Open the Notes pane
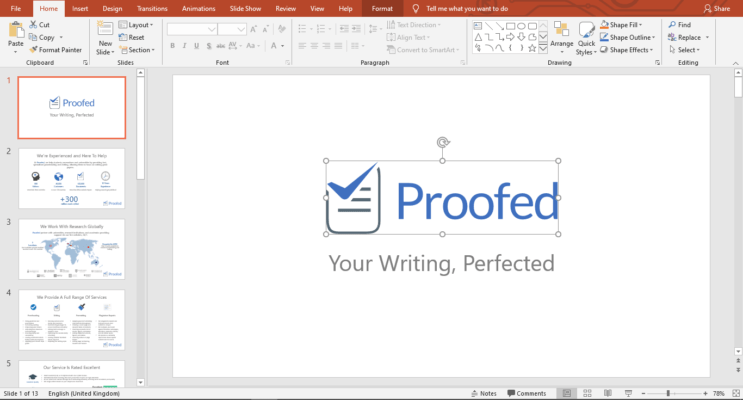The height and width of the screenshot is (400, 743). pyautogui.click(x=484, y=393)
